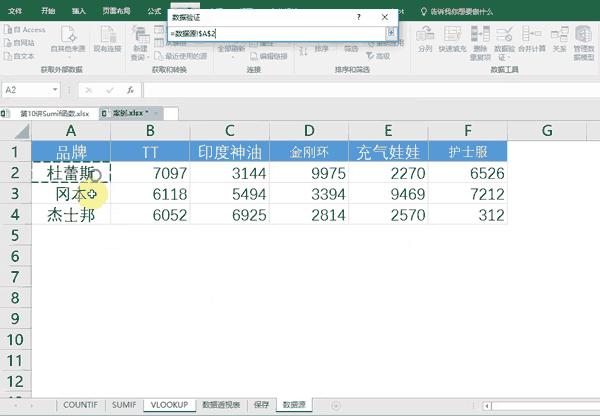Close the 数据验证 dialog
This screenshot has width=600, height=416.
385,17
